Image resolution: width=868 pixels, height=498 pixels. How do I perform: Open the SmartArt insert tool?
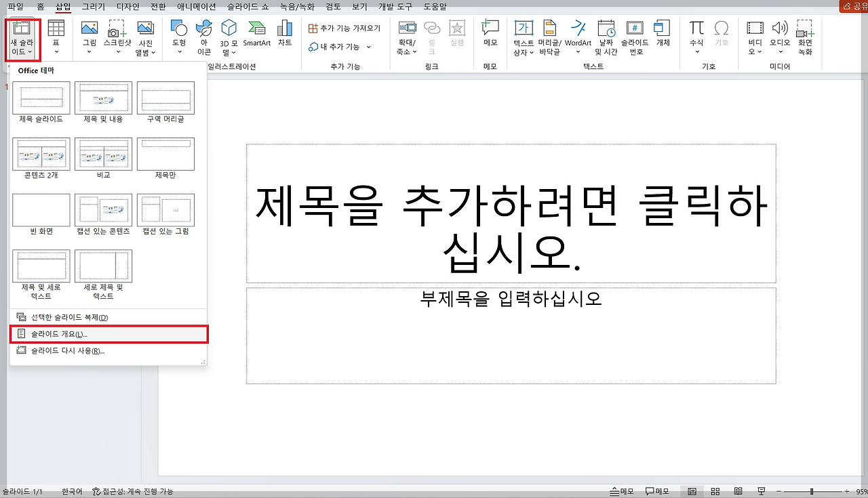(257, 34)
